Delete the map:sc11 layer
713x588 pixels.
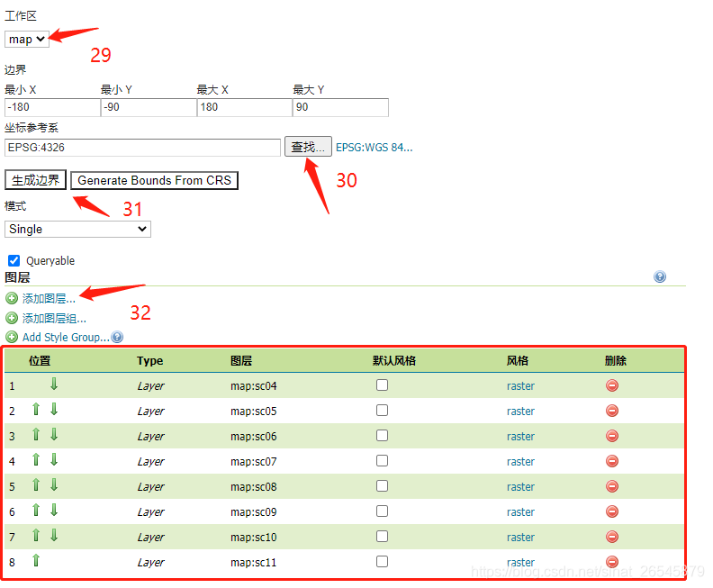pyautogui.click(x=612, y=562)
